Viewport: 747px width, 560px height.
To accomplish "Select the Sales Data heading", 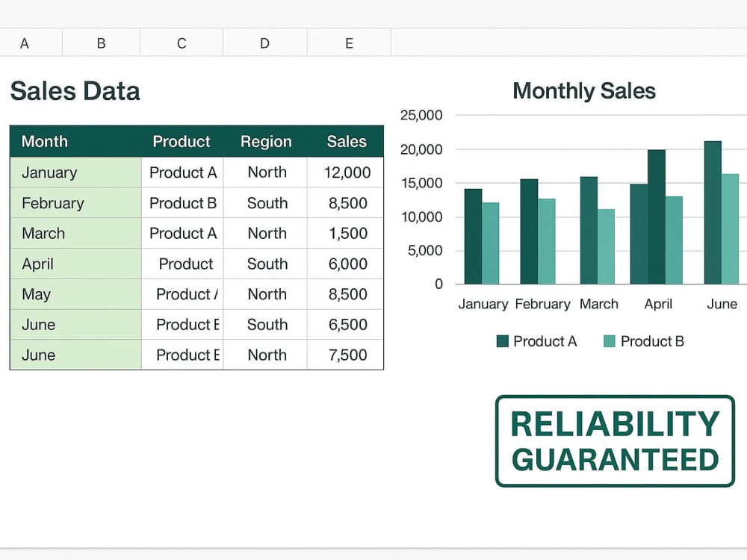I will [75, 91].
